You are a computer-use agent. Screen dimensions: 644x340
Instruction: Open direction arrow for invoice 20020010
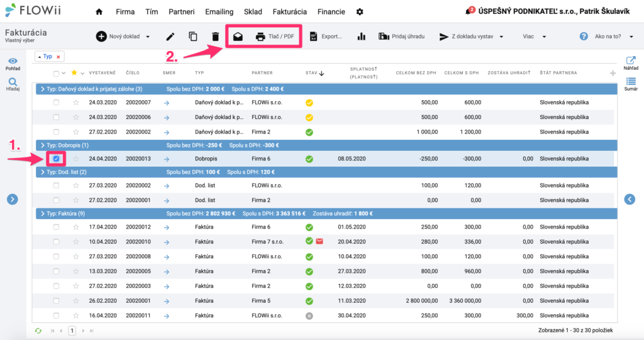(166, 242)
